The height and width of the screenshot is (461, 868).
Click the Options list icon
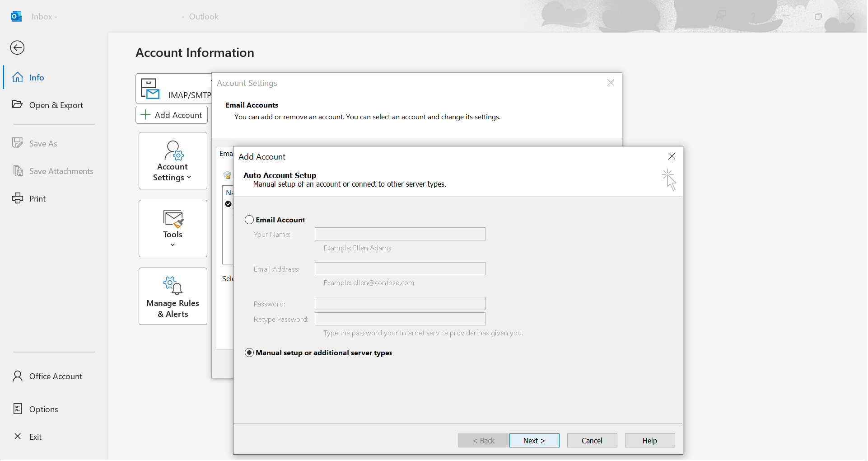[18, 409]
